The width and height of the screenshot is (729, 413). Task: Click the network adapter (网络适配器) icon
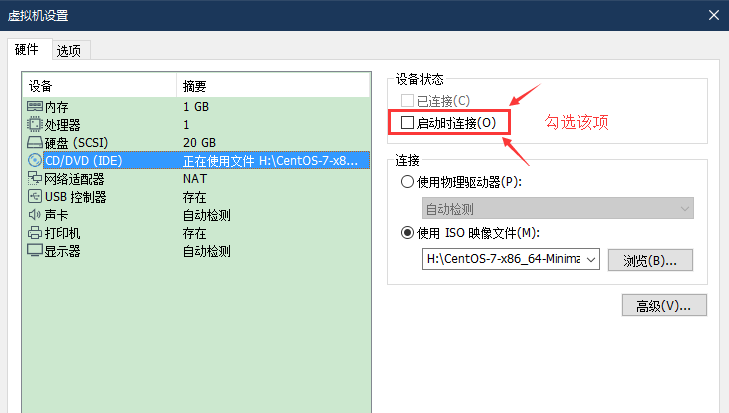click(35, 178)
